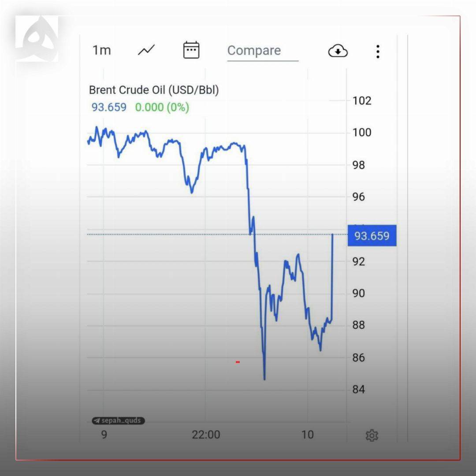
Task: Click the Compare input field
Action: point(262,51)
